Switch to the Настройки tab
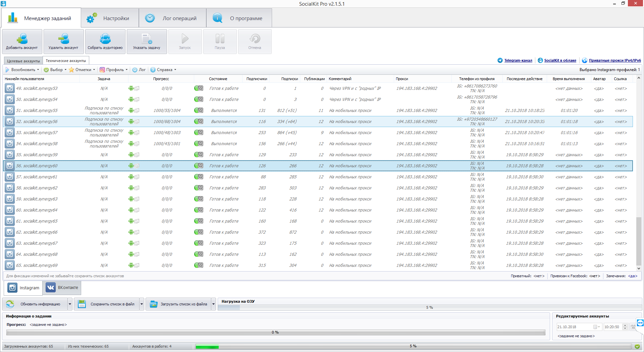The height and width of the screenshot is (352, 644). click(x=110, y=18)
